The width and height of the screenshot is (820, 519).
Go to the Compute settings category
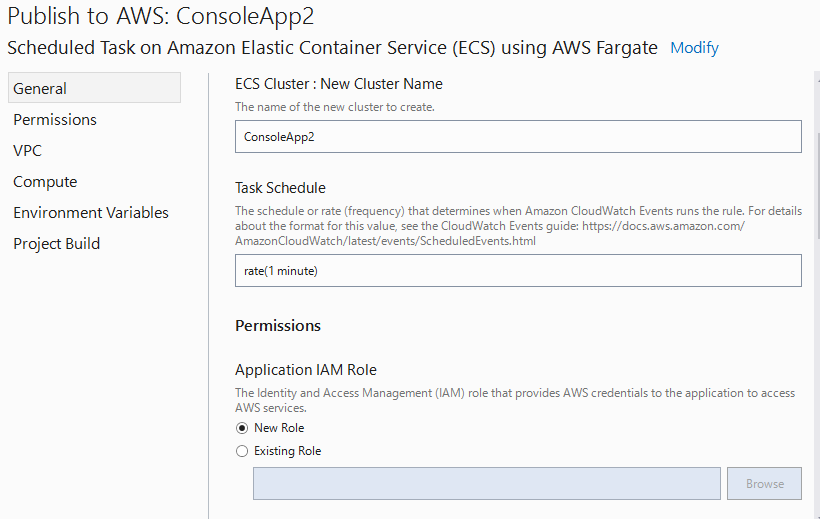click(45, 182)
